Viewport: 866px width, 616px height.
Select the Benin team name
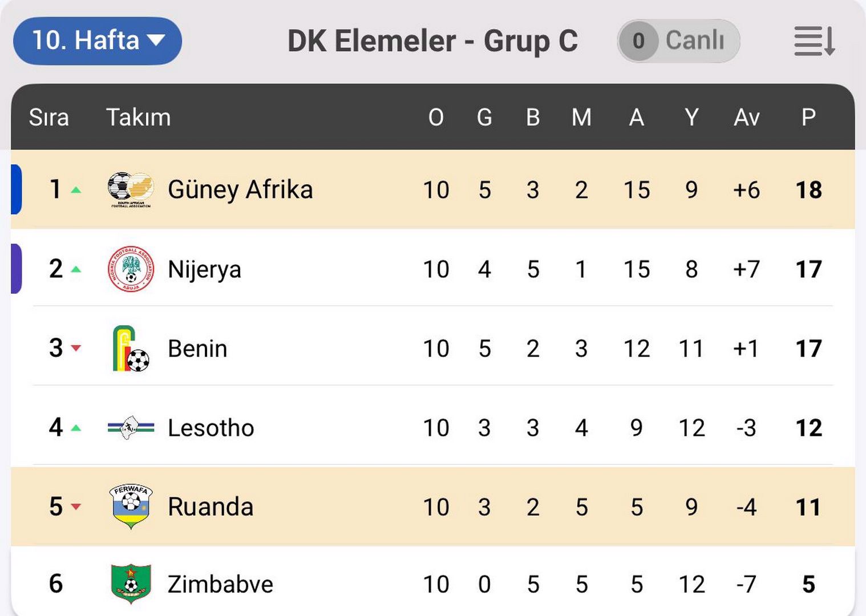tap(197, 348)
